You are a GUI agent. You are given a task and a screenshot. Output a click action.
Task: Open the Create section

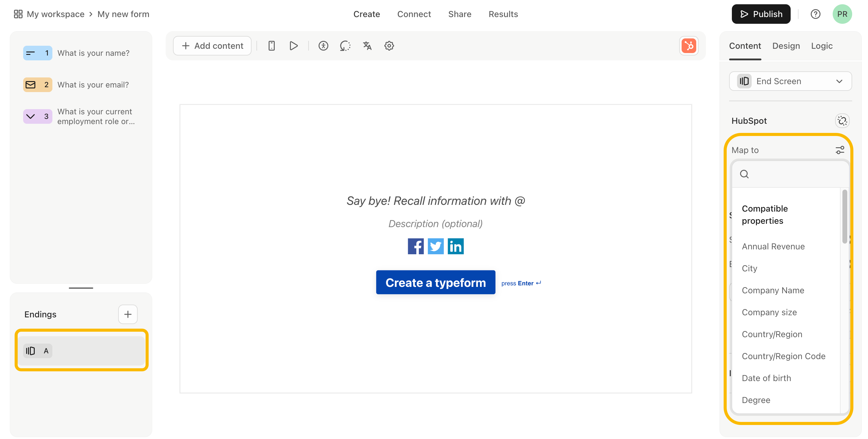coord(367,14)
